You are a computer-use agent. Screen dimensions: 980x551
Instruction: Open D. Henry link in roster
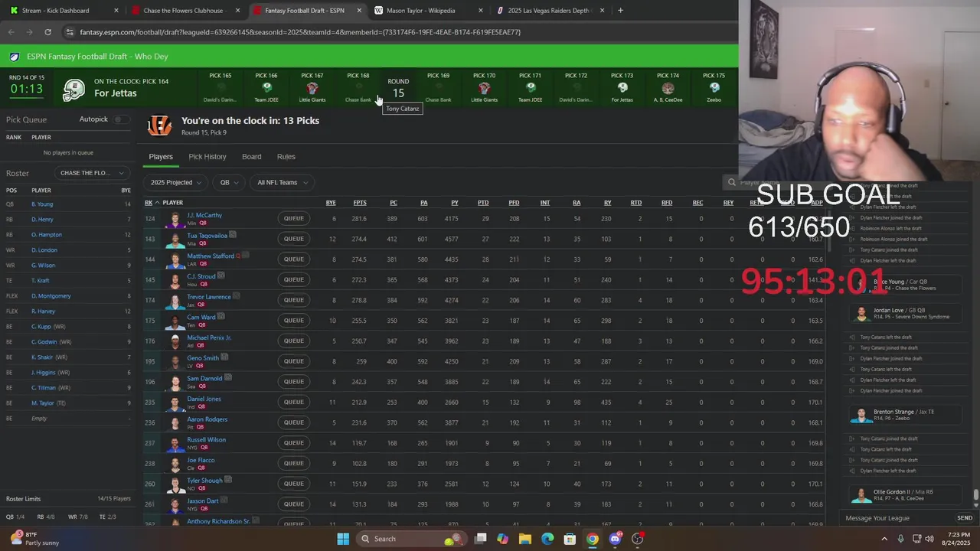pos(42,220)
